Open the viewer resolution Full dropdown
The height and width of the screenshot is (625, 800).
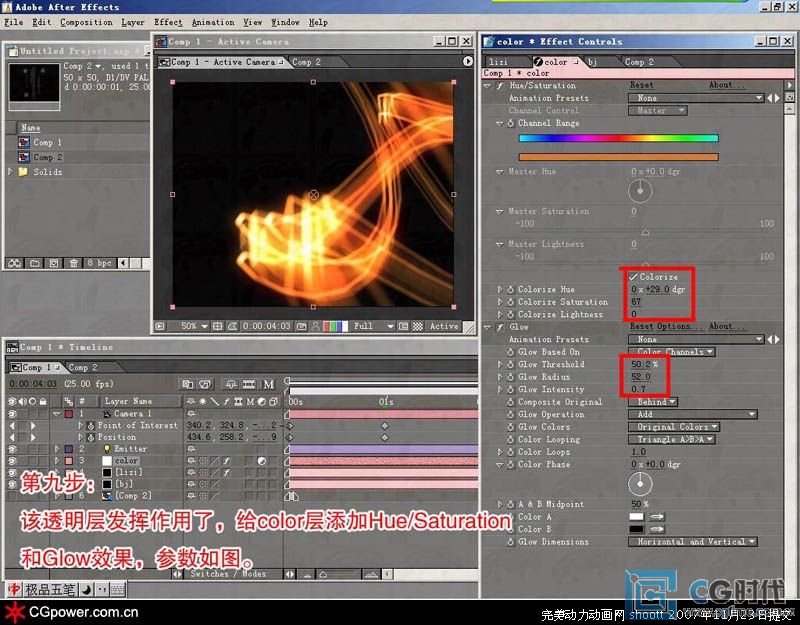[374, 326]
